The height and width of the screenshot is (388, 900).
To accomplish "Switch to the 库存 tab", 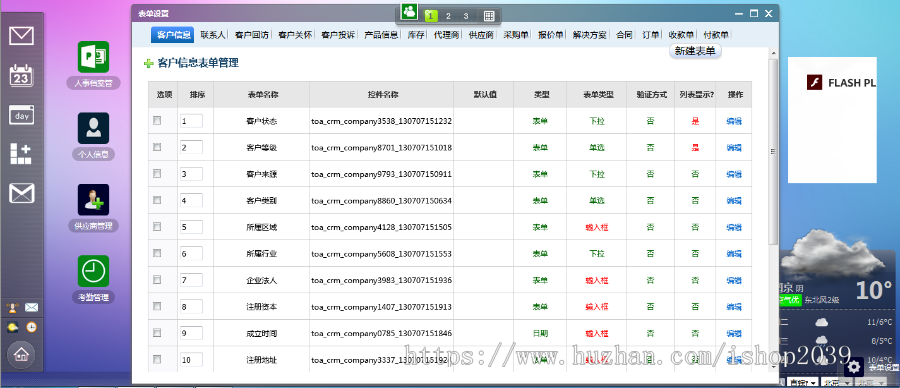I will click(416, 35).
